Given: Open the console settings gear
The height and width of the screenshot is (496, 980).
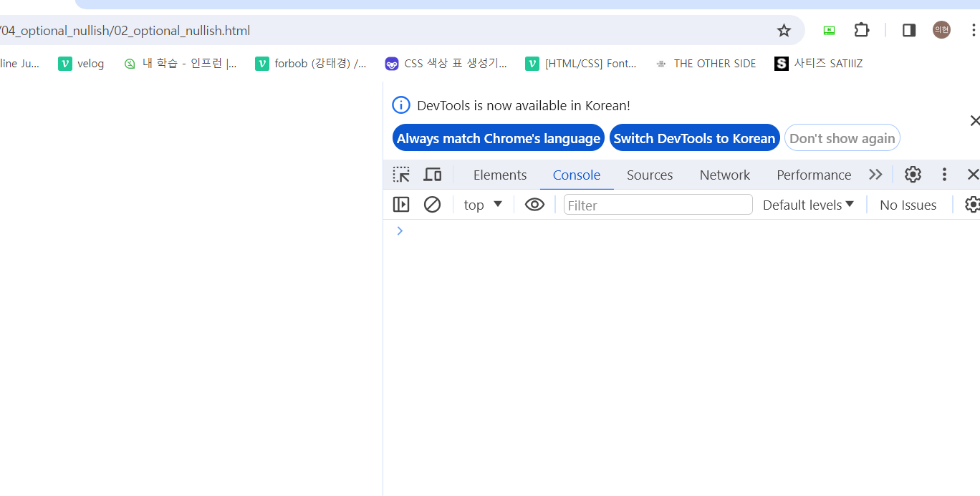Looking at the screenshot, I should click(x=972, y=205).
